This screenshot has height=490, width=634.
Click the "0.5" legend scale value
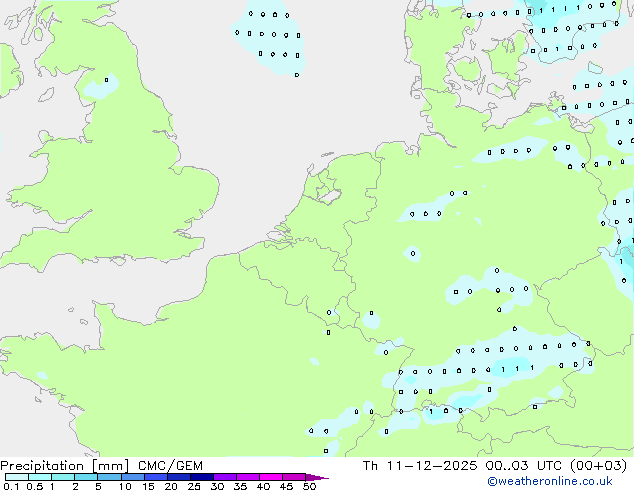click(x=34, y=486)
